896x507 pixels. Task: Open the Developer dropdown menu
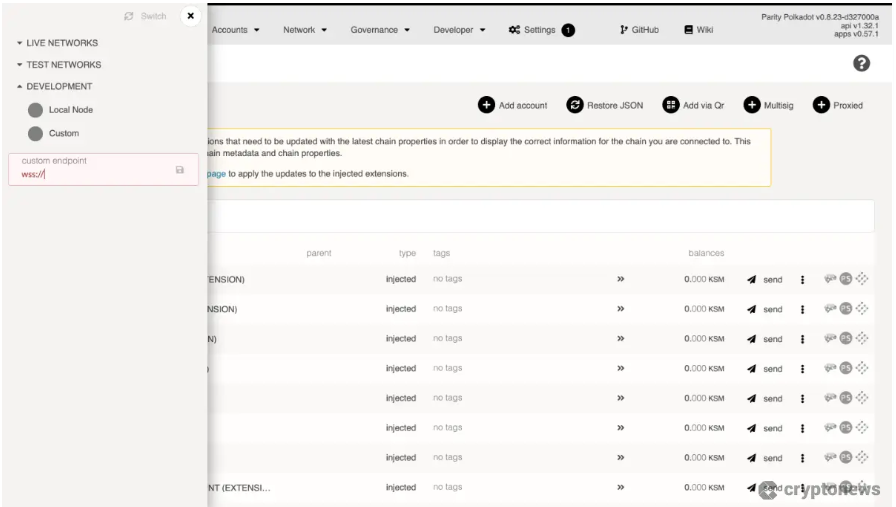[459, 30]
